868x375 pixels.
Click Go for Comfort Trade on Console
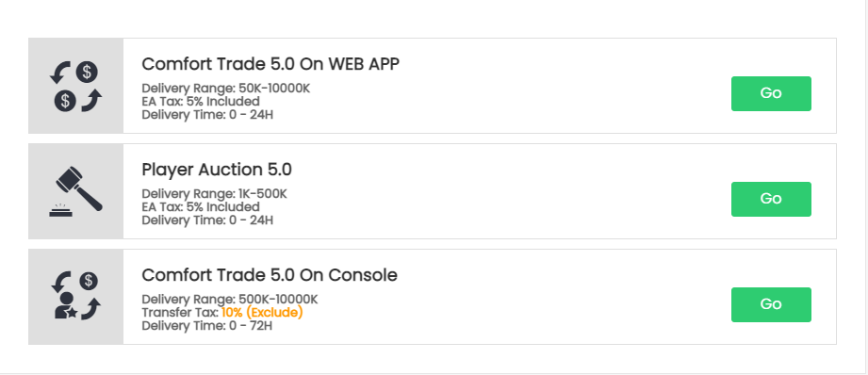click(x=771, y=304)
